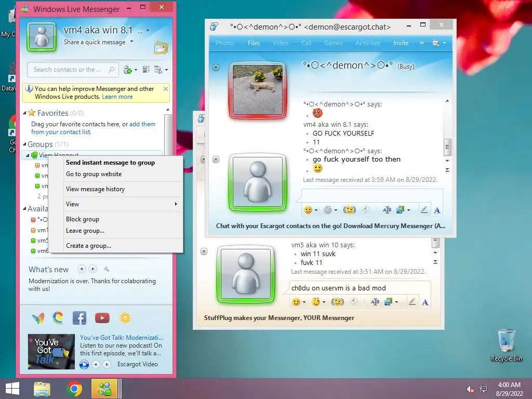Click demon chat message input box
Image resolution: width=532 pixels, height=399 pixels.
pyautogui.click(x=372, y=196)
